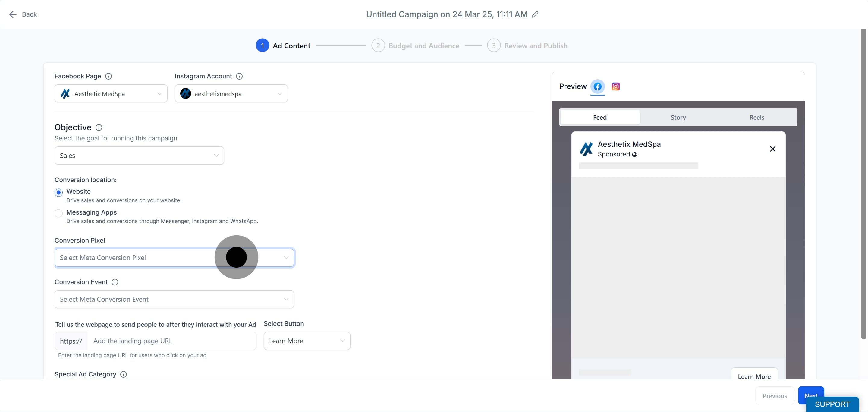This screenshot has width=868, height=412.
Task: Click the Back arrow icon
Action: pos(13,14)
